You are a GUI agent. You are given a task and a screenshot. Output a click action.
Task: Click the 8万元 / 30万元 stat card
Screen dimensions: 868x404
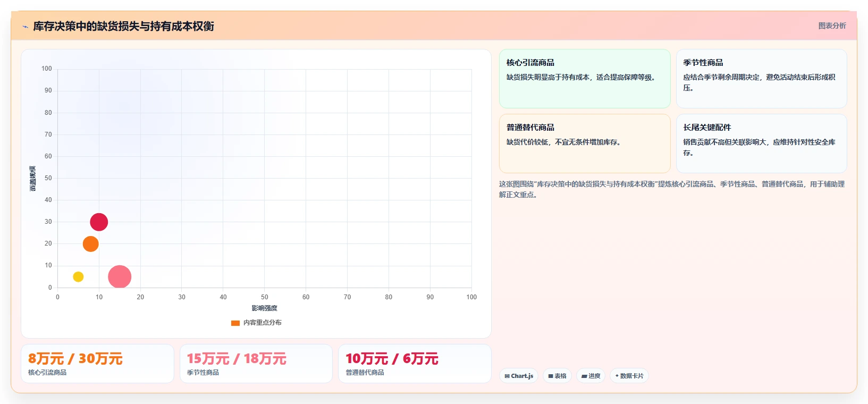97,364
